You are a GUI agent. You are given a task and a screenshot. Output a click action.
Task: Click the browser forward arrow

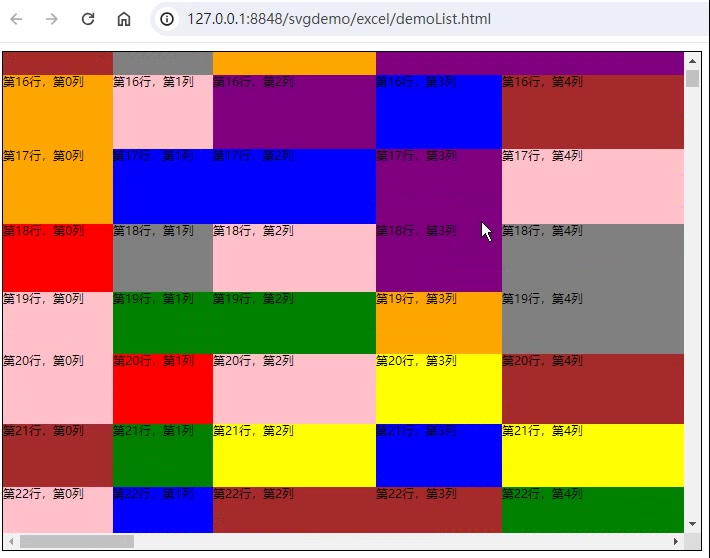click(52, 19)
